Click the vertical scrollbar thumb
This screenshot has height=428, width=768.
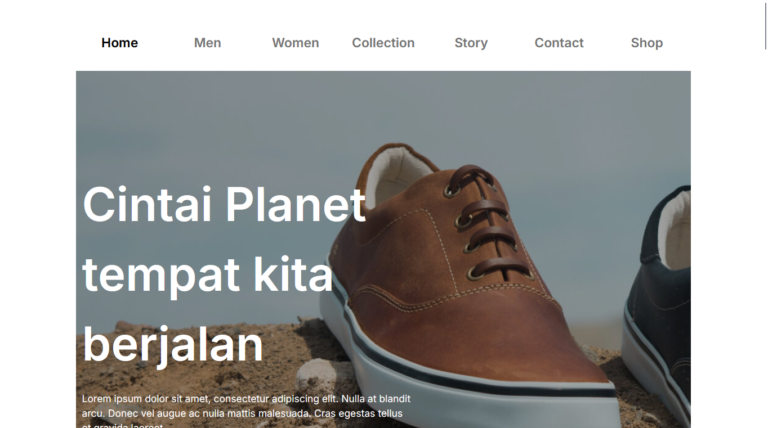[x=766, y=24]
